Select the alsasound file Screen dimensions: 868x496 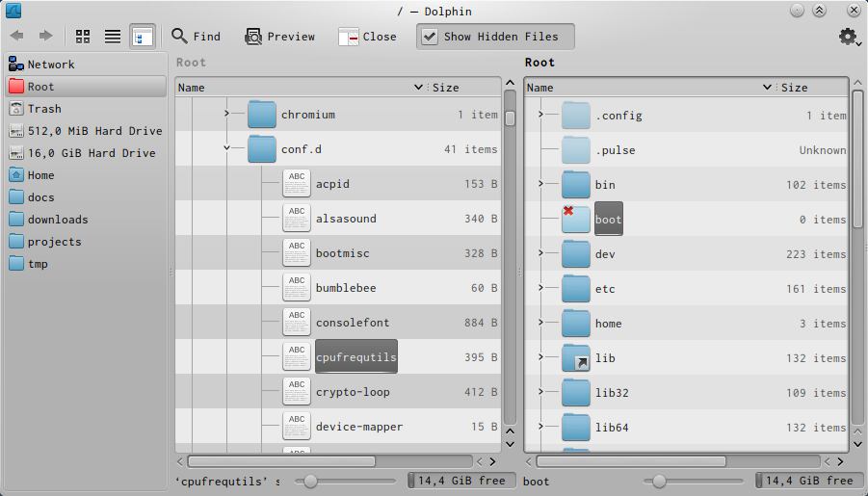tap(346, 219)
